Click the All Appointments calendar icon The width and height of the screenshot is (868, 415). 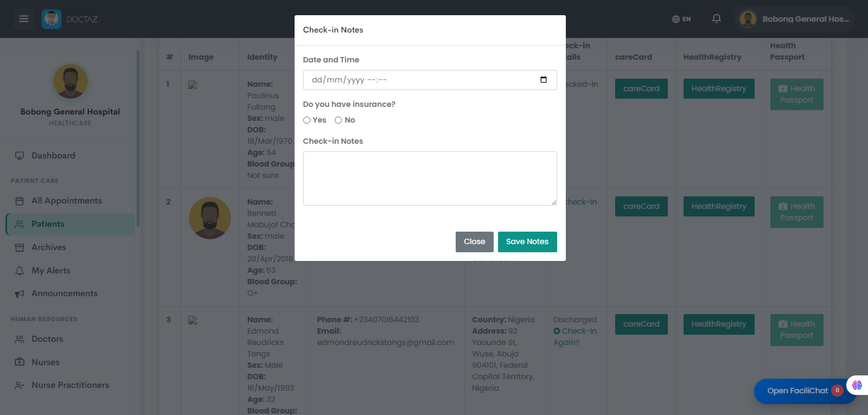[20, 201]
